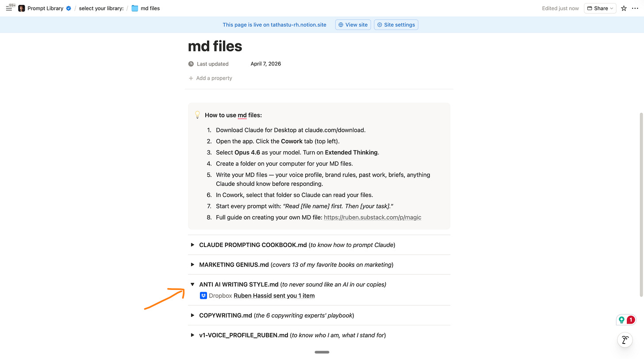This screenshot has height=359, width=644.
Task: Click the Last updated clock icon
Action: click(x=191, y=64)
